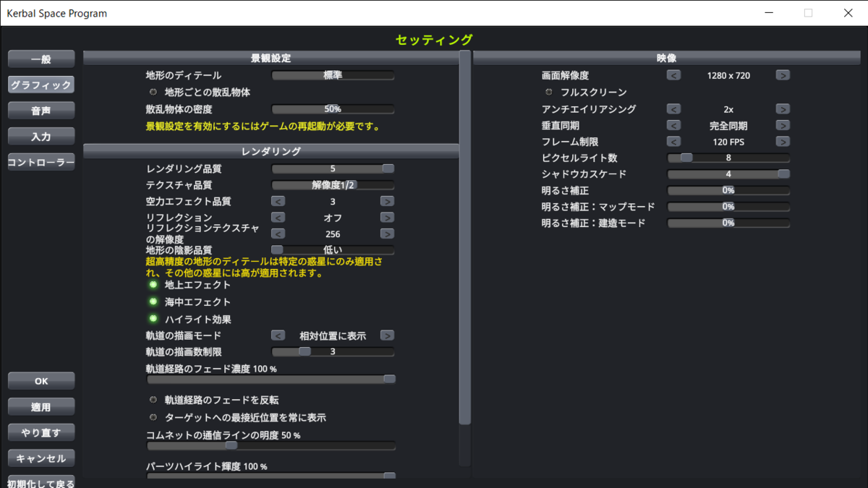868x488 pixels.
Task: Enable 地形ごとの散乱物体 option
Action: [x=153, y=91]
